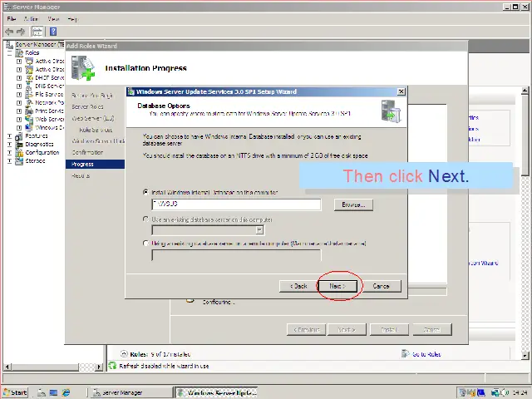Click the vertical scrollbar down arrow in details pane
532x399 pixels.
525,356
